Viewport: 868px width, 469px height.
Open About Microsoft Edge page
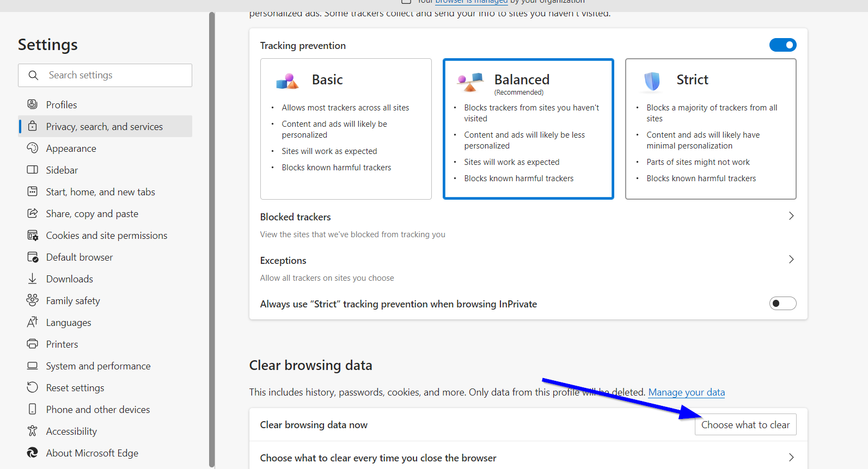click(105, 453)
